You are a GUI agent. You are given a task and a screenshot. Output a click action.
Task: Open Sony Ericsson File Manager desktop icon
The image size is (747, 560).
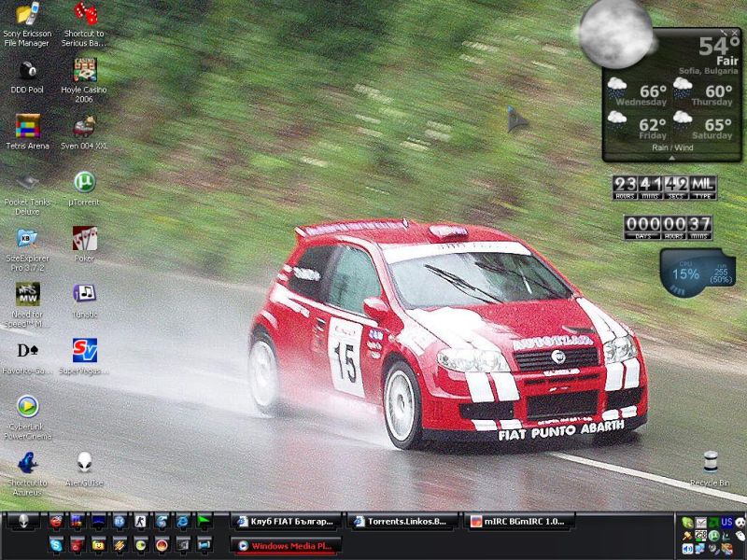tap(27, 24)
